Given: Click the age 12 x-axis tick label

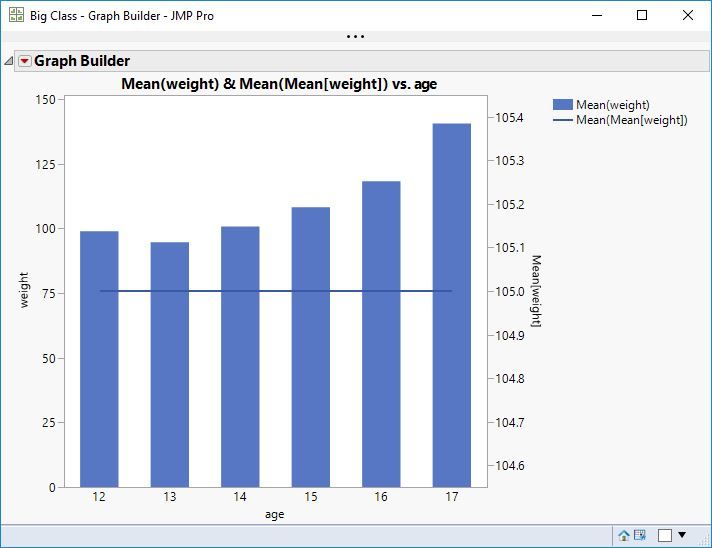Looking at the screenshot, I should pos(99,497).
